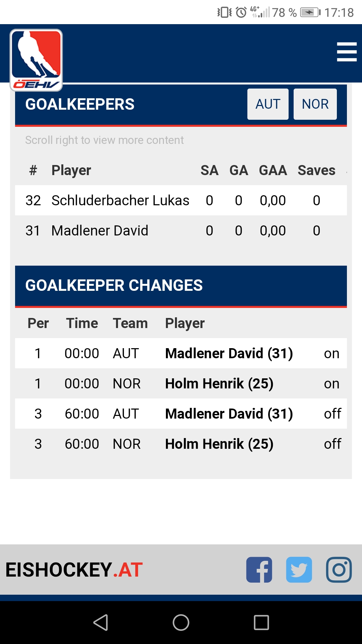Open the Instagram profile icon
The height and width of the screenshot is (644, 362).
339,570
